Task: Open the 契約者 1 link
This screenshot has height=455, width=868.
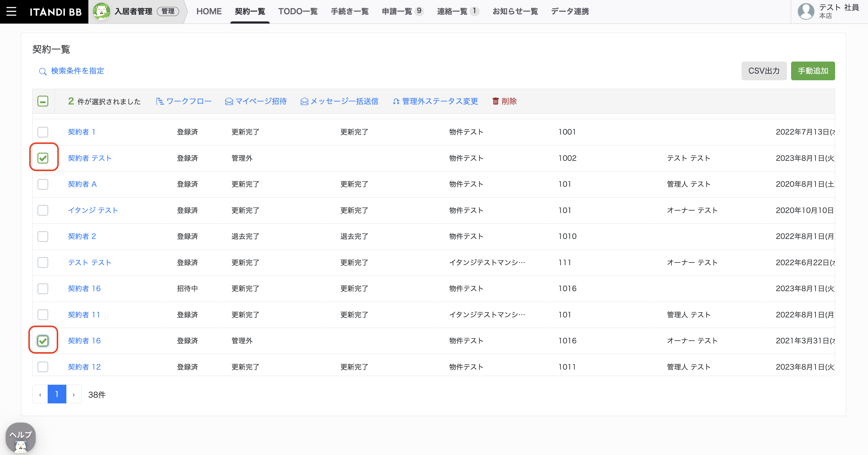Action: click(82, 132)
